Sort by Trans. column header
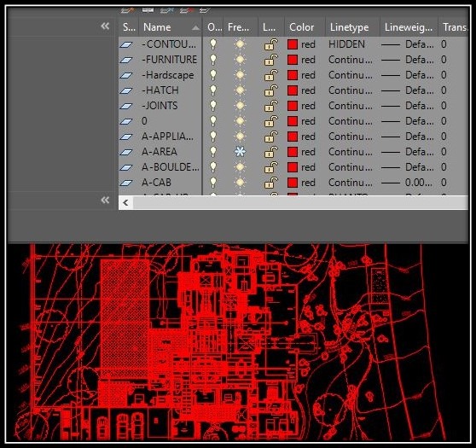The width and height of the screenshot is (476, 448). (453, 27)
